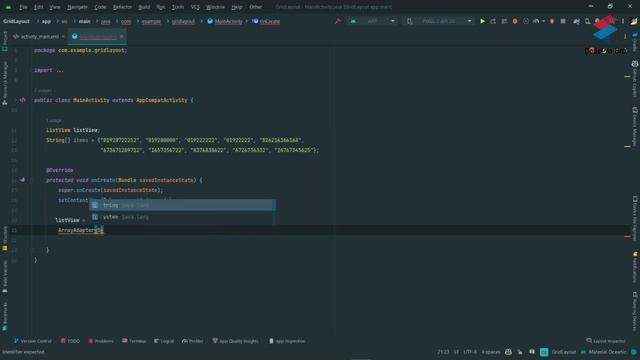Click the LF line separator status entry

coord(456,352)
